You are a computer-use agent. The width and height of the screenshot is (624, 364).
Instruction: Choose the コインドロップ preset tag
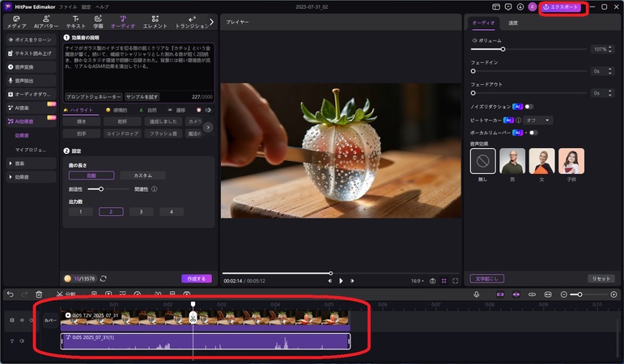[x=122, y=133]
